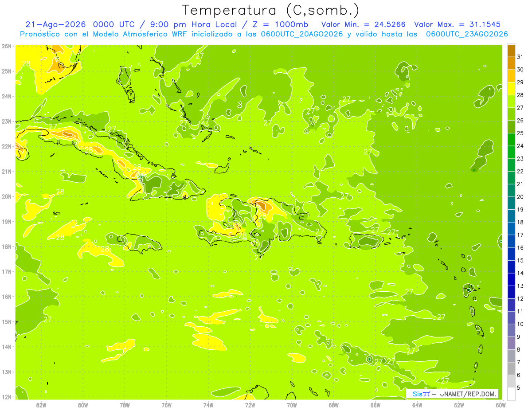Click the title "Temperatura (C,somb.)"
The image size is (532, 411).
click(270, 10)
